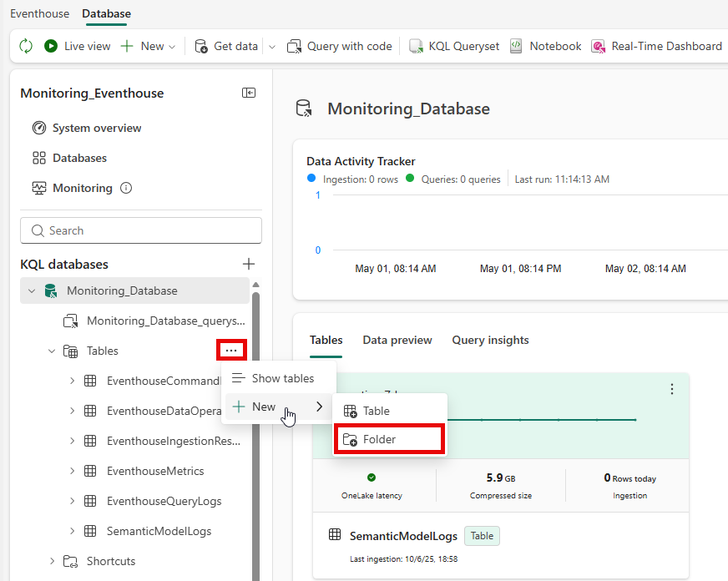Image resolution: width=728 pixels, height=581 pixels.
Task: Open System overview
Action: [x=87, y=128]
